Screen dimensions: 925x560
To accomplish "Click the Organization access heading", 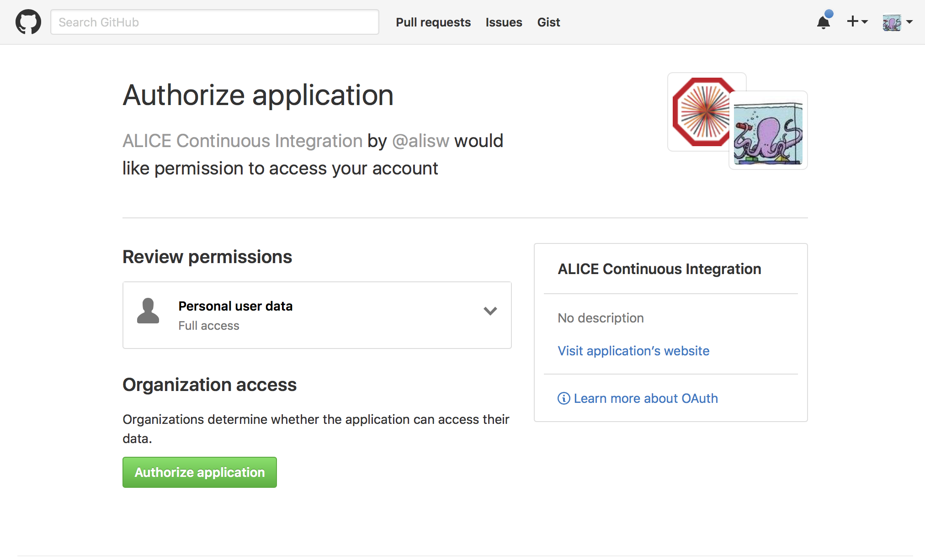I will 209,385.
